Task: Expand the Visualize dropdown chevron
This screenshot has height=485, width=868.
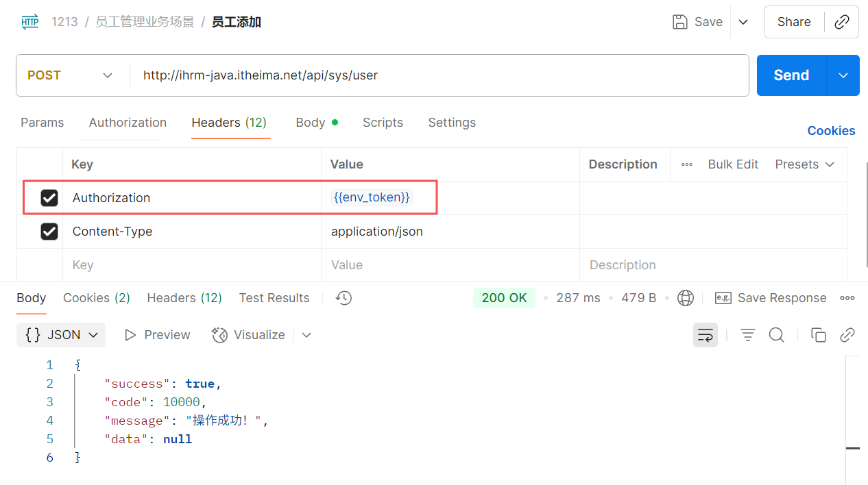Action: coord(306,335)
